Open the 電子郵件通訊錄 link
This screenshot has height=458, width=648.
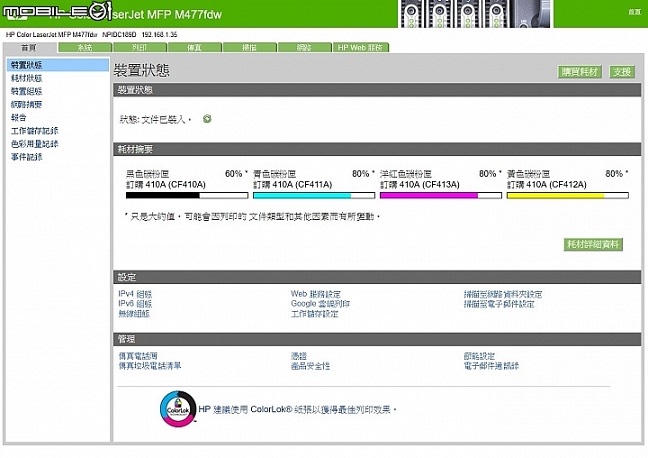pos(491,366)
